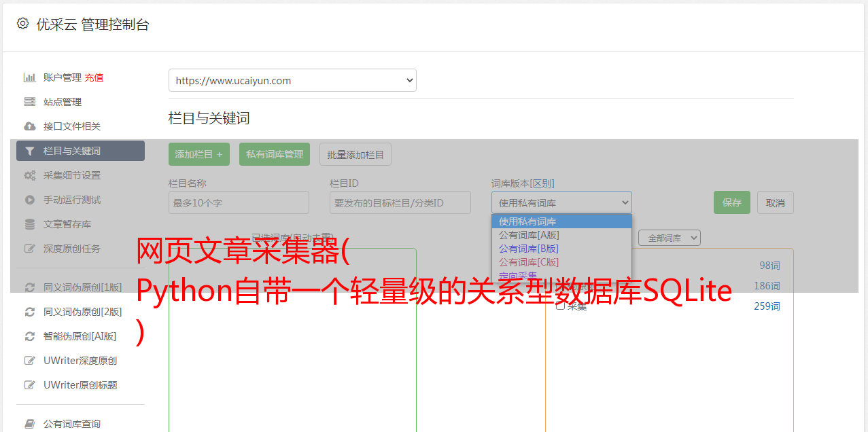Click the edit icon for UWriter深度原创

(29, 361)
